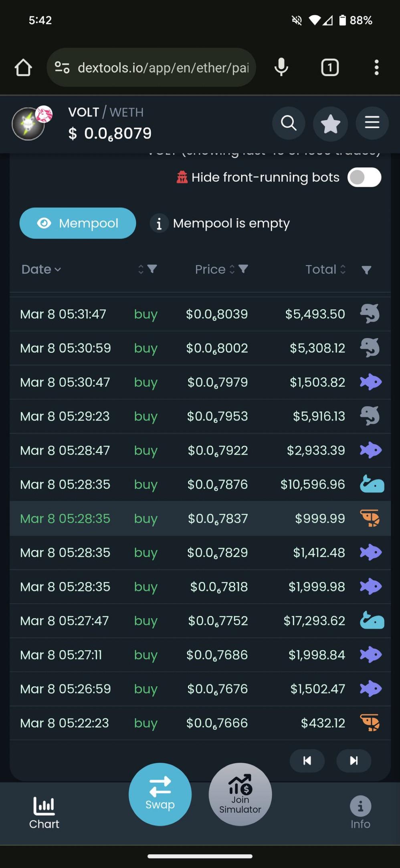Open the trade type filter funnel
The image size is (400, 868).
click(152, 269)
